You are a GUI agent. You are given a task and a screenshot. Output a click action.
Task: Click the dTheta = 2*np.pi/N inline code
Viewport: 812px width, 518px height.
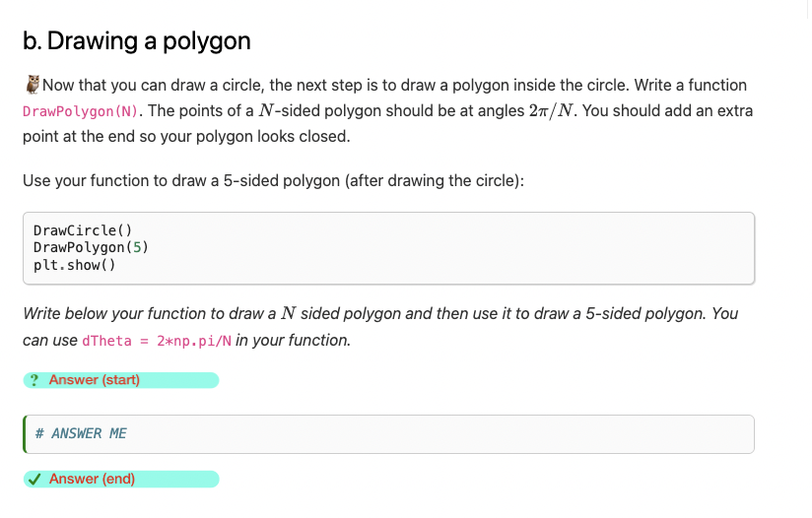coord(157,341)
